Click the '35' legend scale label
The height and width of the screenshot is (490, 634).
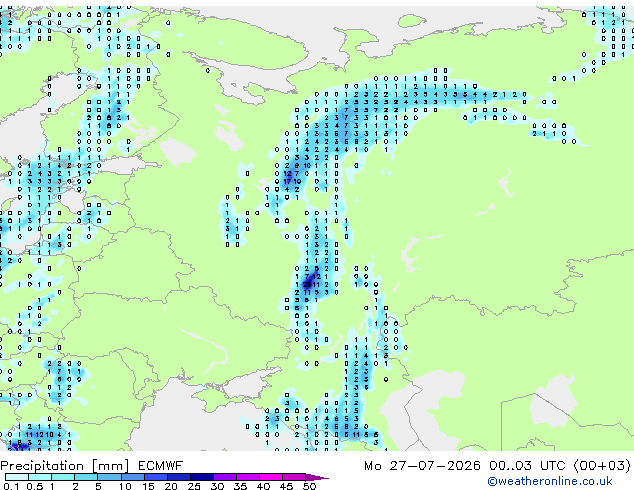pos(240,486)
